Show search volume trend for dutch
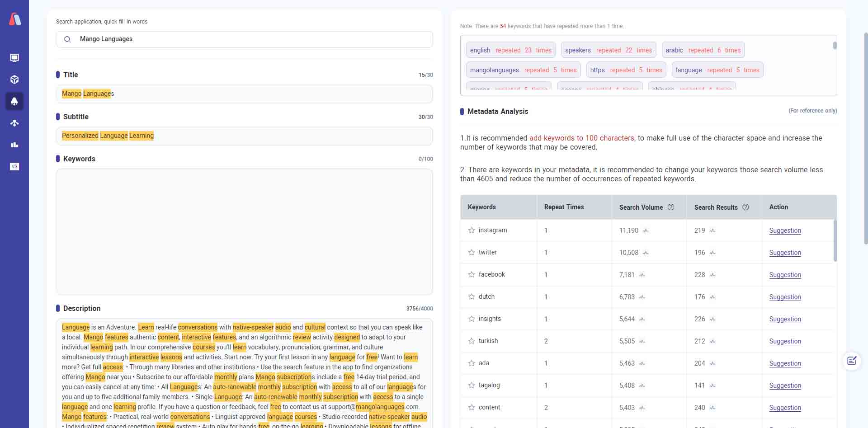 [x=642, y=297]
